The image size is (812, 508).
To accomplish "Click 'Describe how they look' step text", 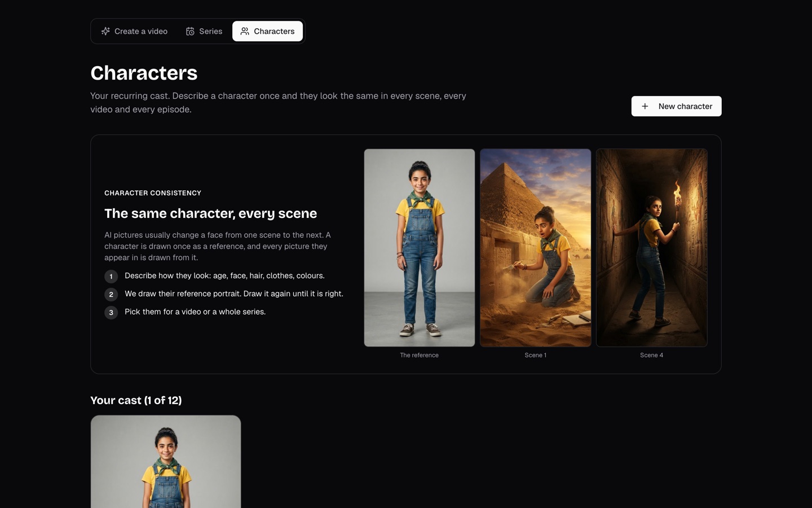I will 224,275.
